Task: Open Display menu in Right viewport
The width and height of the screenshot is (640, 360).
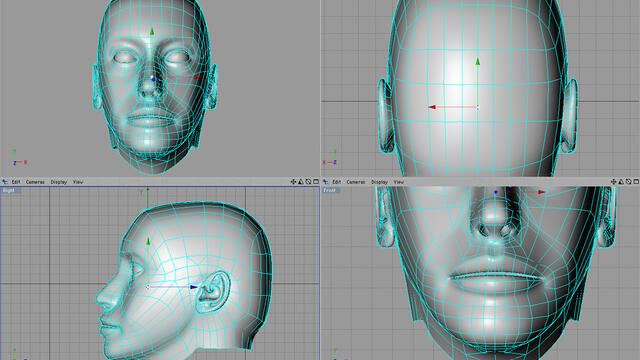Action: point(59,182)
